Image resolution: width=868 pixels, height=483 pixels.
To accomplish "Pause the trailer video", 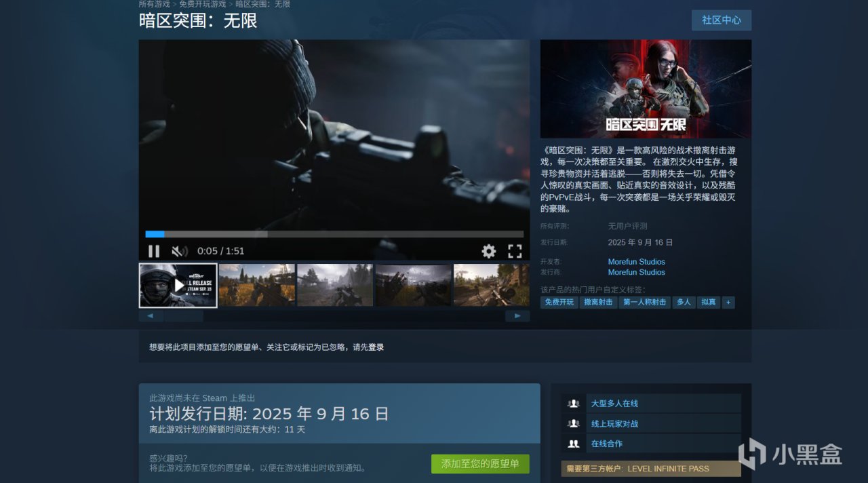I will coord(154,251).
